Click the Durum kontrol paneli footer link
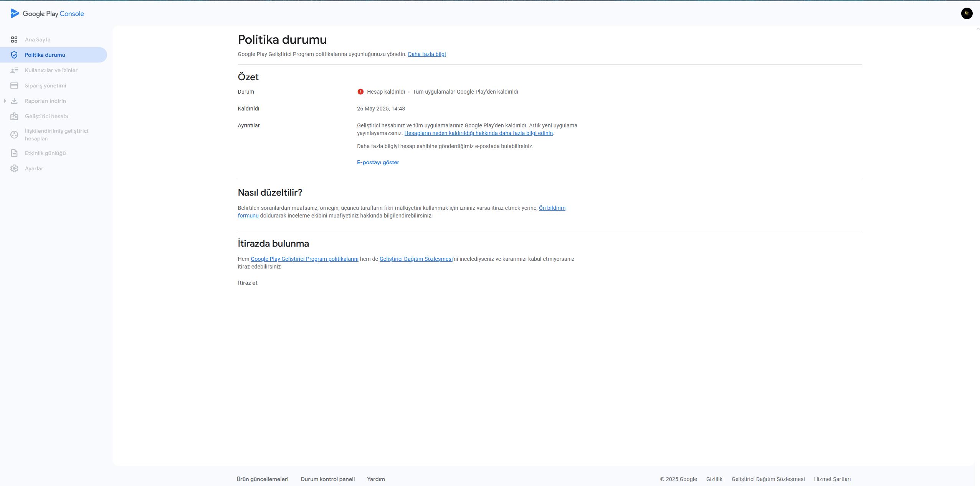 [327, 479]
